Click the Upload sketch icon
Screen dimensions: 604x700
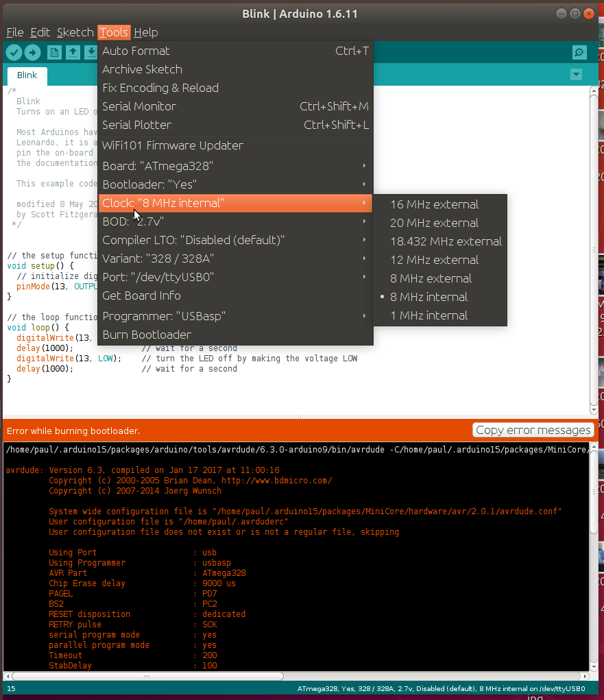point(33,52)
